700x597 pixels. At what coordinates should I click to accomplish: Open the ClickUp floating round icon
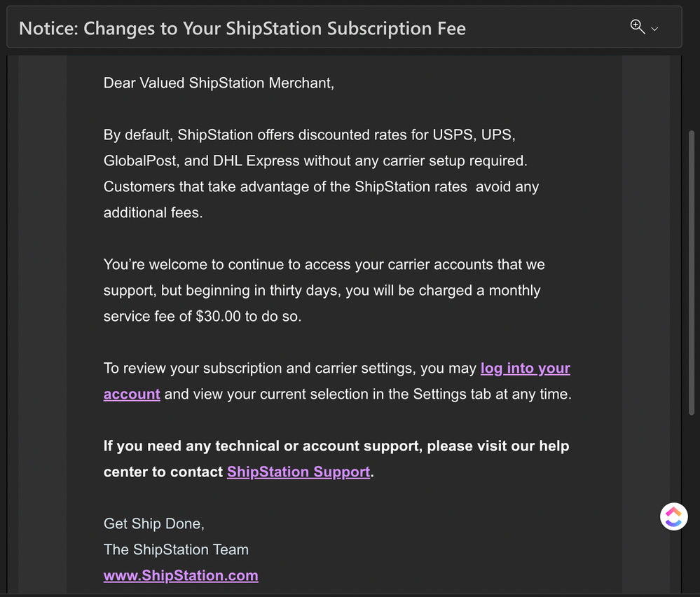(x=673, y=516)
